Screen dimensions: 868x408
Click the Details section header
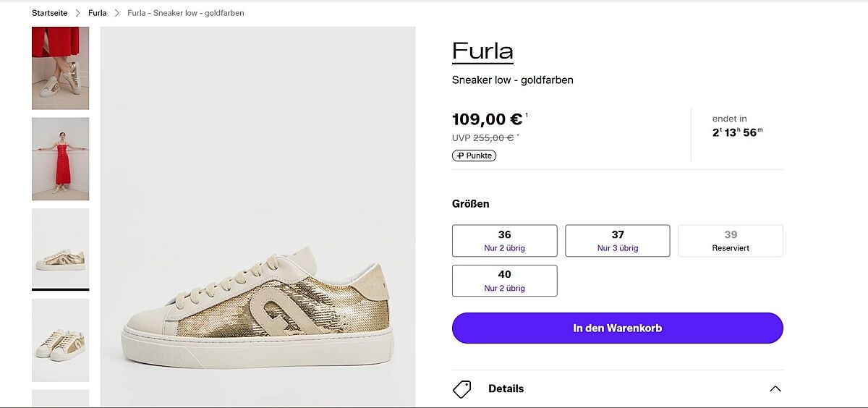(x=506, y=389)
